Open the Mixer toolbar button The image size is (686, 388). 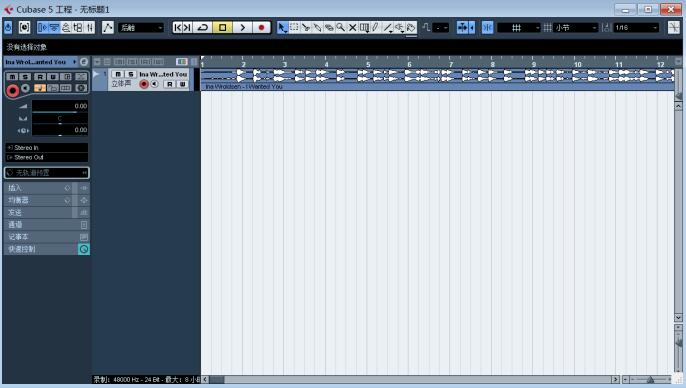coord(90,28)
